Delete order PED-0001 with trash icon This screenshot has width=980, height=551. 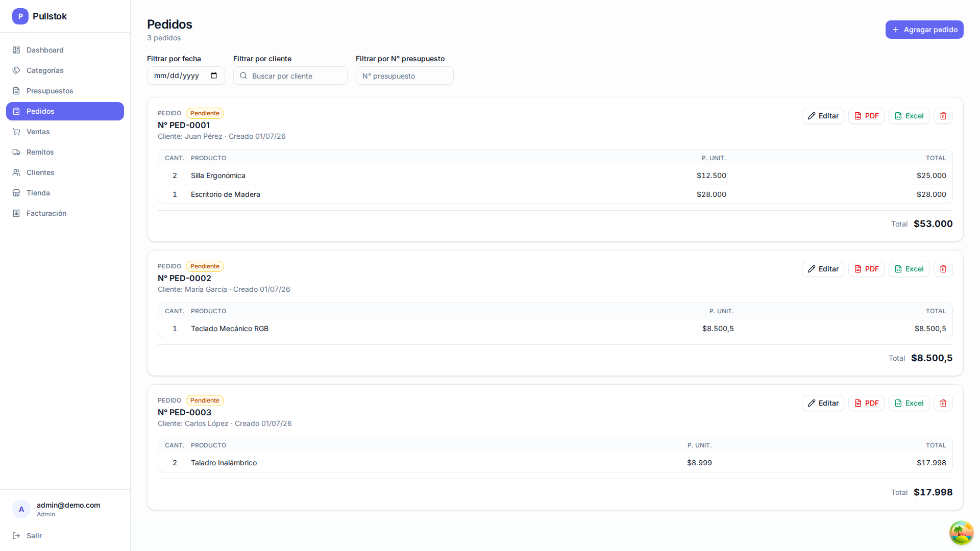[x=943, y=116]
